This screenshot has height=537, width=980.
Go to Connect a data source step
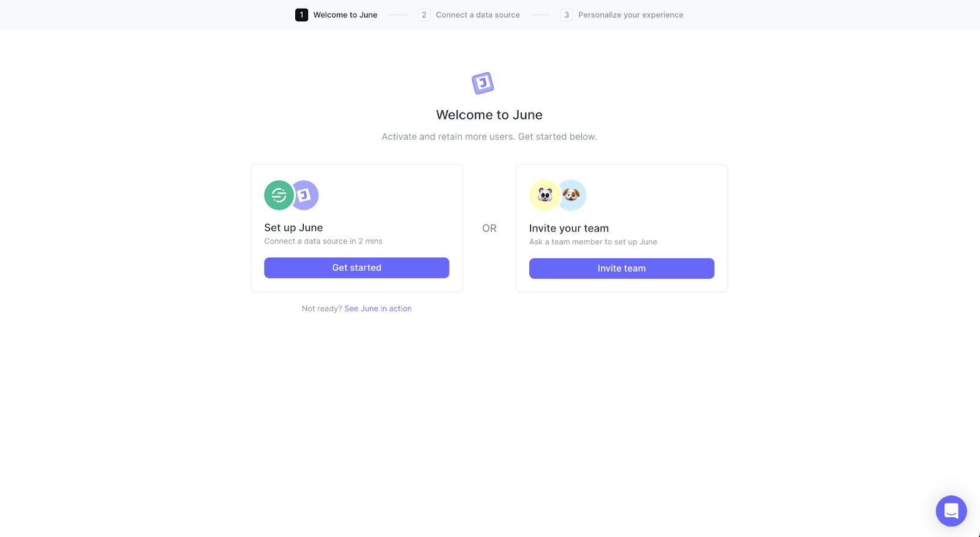pyautogui.click(x=478, y=15)
